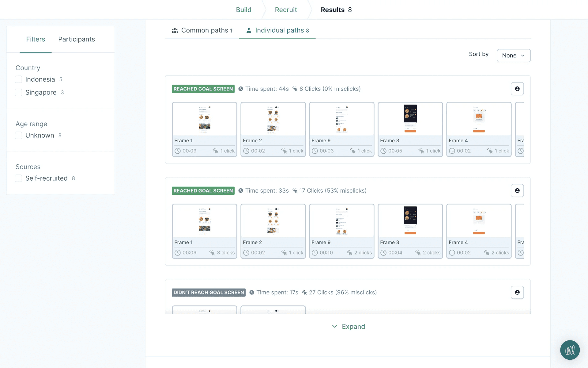Viewport: 588px width, 368px height.
Task: Open participant profile icon for 17s path
Action: point(517,292)
